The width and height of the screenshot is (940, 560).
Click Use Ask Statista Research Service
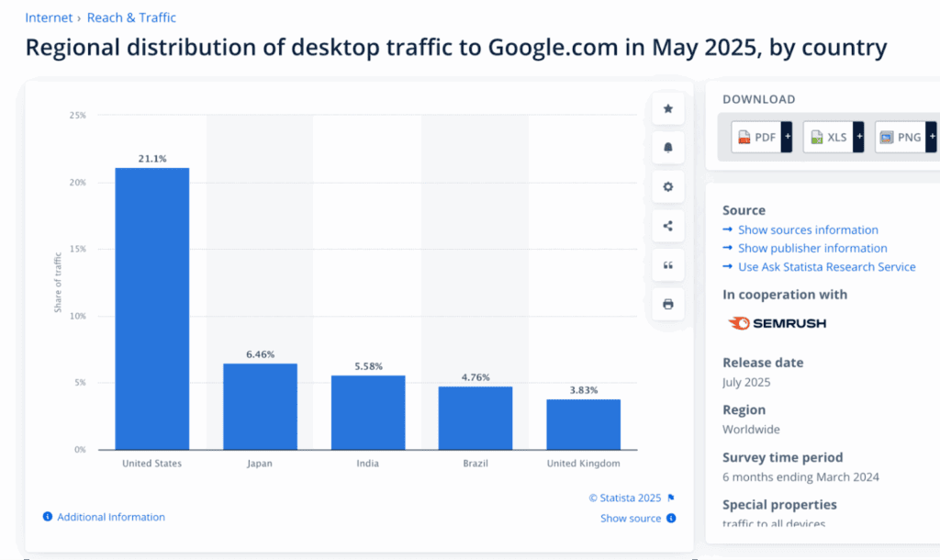(826, 266)
